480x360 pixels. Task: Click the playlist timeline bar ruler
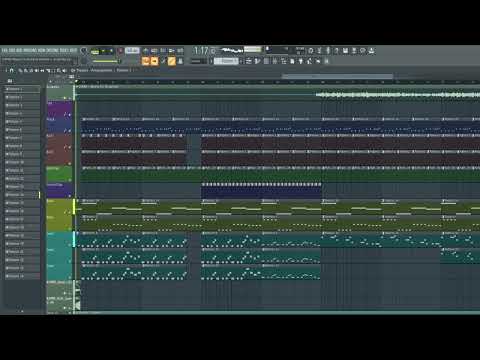[x=277, y=82]
